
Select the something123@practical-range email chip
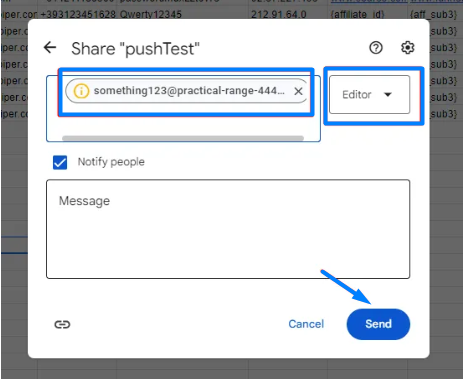coord(187,91)
